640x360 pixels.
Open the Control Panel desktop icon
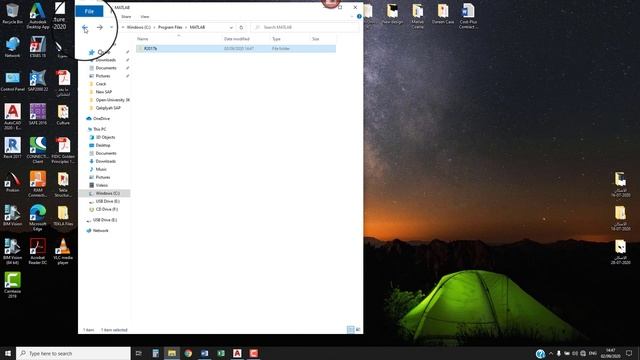12,81
